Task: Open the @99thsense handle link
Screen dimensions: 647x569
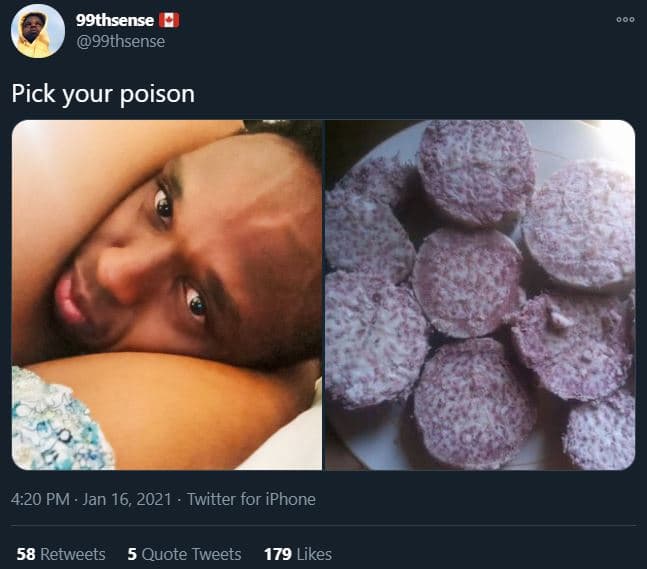Action: point(120,41)
